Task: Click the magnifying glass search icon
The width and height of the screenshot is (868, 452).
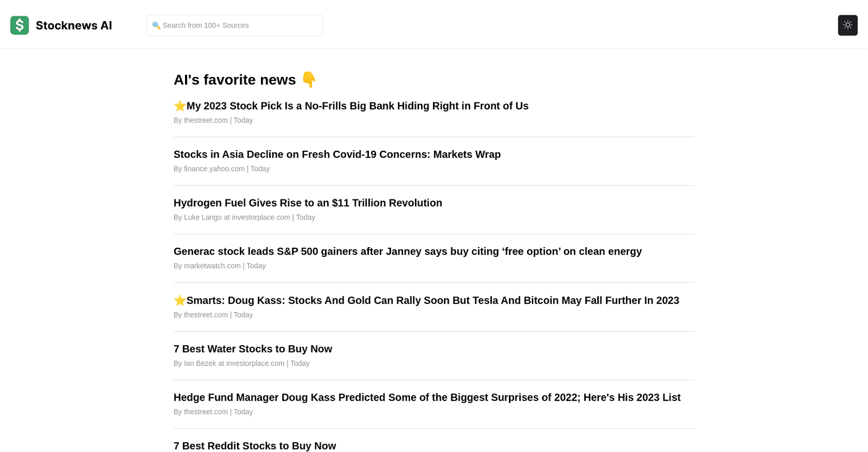Action: 157,25
